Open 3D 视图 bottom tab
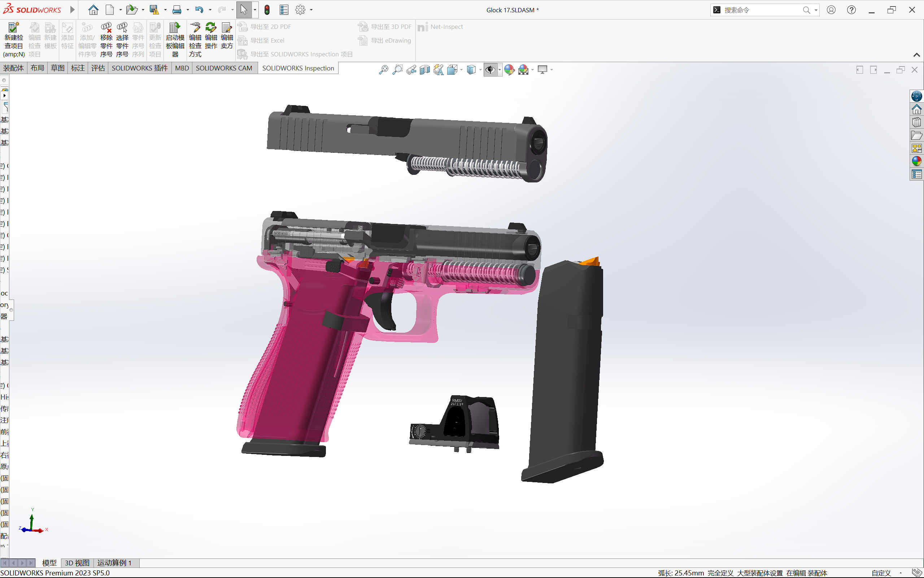This screenshot has height=578, width=924. click(77, 563)
